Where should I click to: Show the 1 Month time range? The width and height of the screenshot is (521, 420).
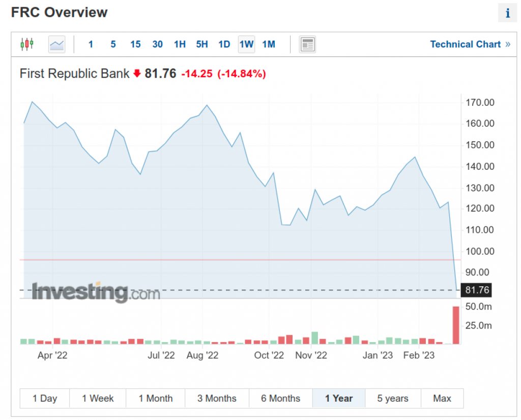point(156,398)
